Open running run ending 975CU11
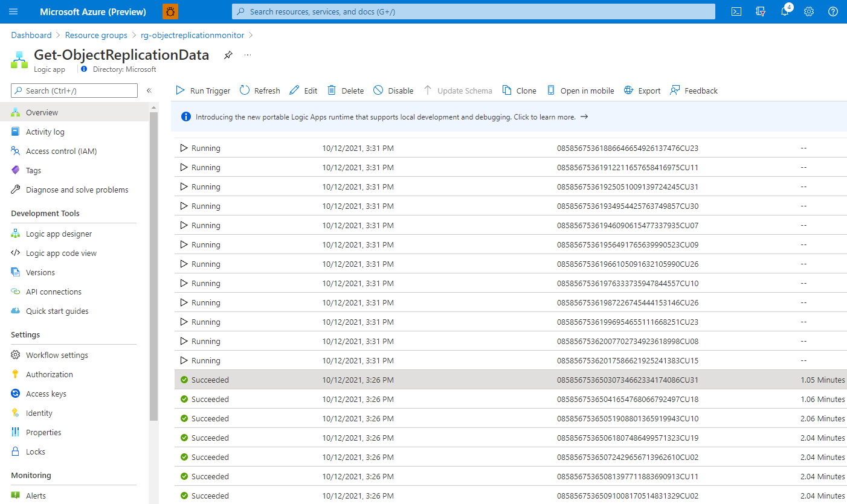The width and height of the screenshot is (847, 504). pyautogui.click(x=510, y=167)
